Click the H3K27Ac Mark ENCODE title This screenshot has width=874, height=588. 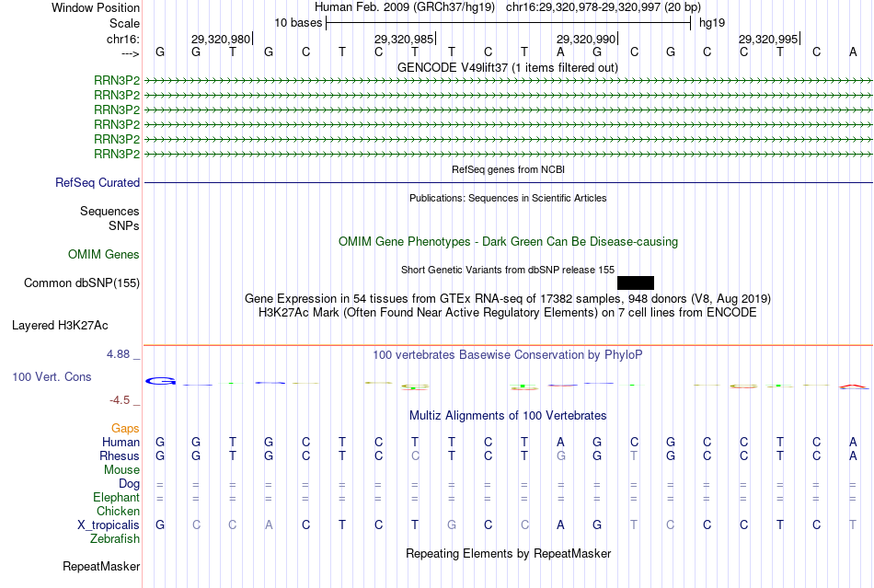click(x=508, y=312)
